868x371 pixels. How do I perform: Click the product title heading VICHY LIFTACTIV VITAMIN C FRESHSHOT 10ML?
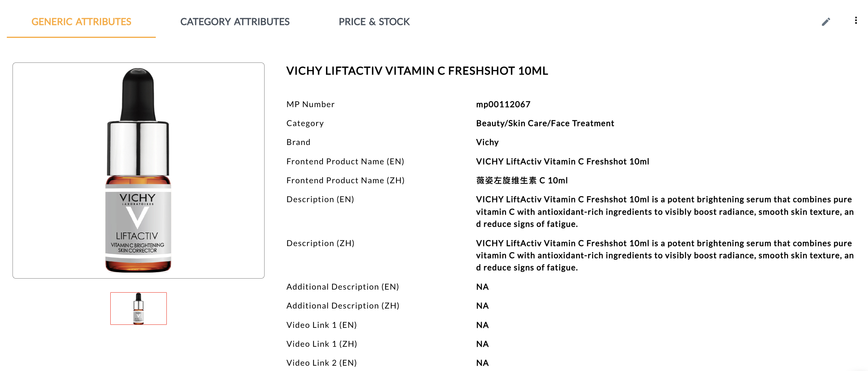(x=417, y=71)
